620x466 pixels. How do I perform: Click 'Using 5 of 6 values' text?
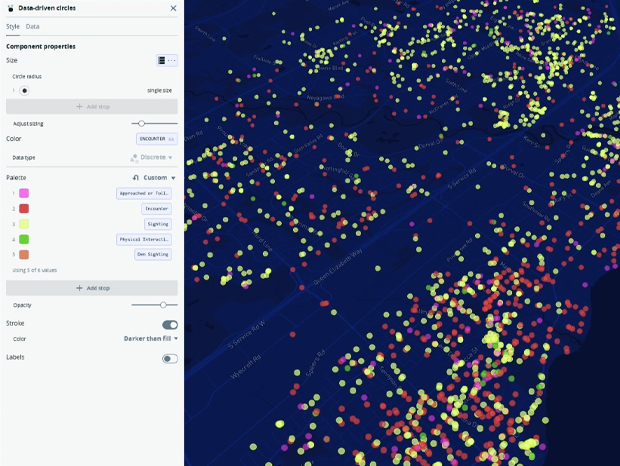(x=35, y=270)
